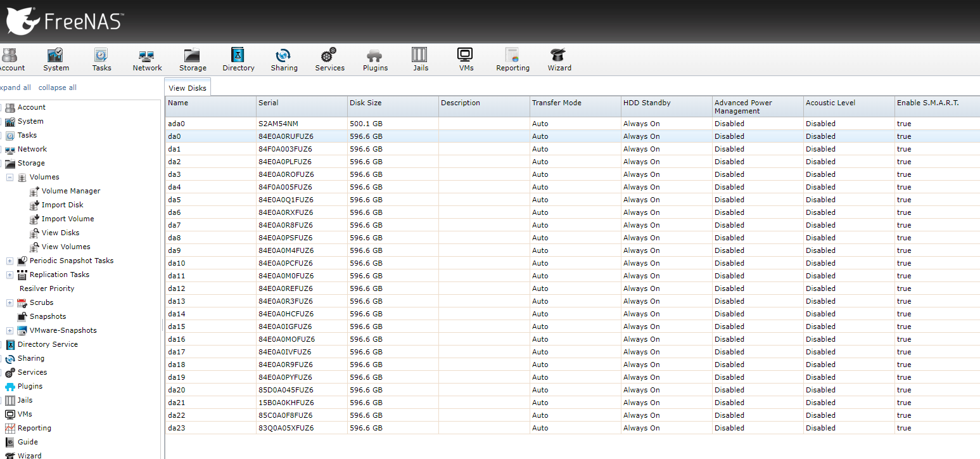Open Plugins in the sidebar tree
Screen dimensions: 980x459
(30, 386)
